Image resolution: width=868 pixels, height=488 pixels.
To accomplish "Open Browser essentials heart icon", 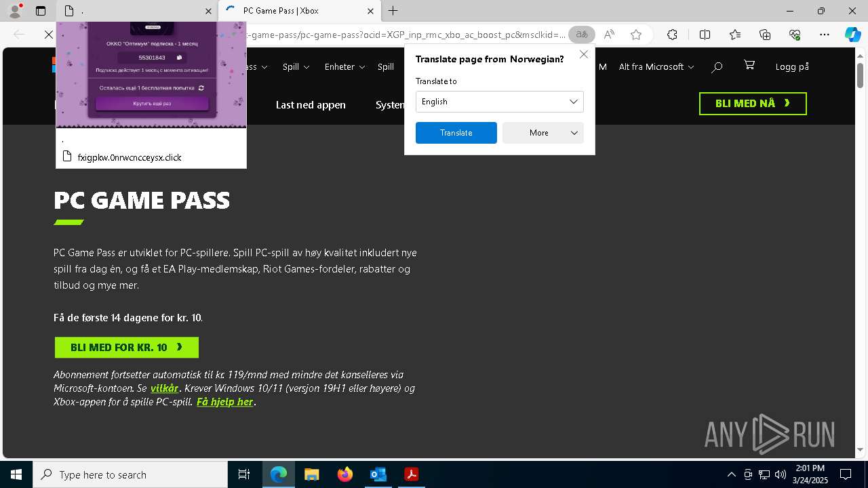I will click(795, 35).
